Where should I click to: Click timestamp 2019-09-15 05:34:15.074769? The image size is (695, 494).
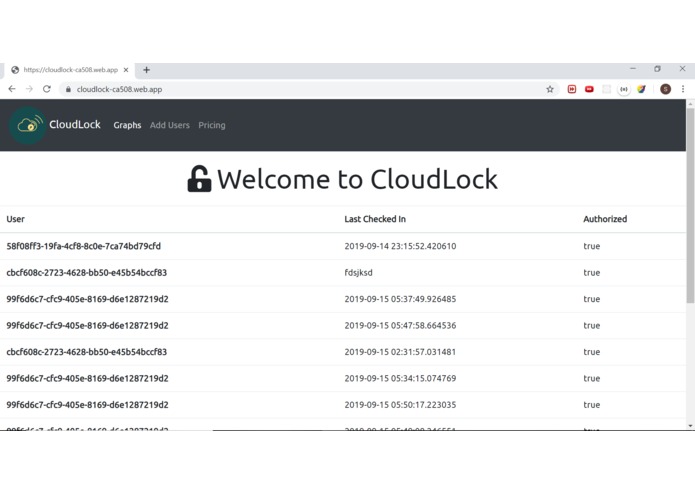(400, 378)
